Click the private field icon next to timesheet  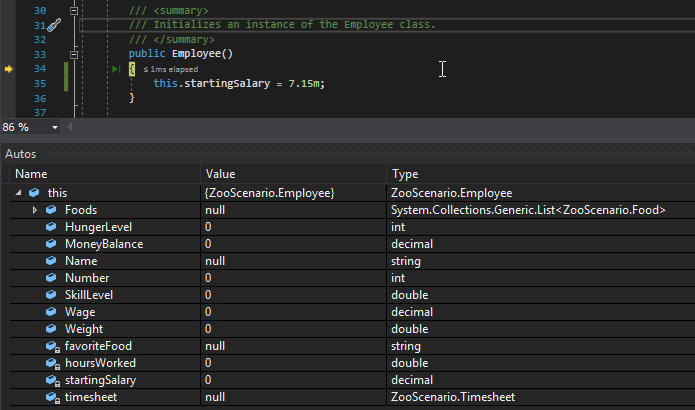click(52, 397)
